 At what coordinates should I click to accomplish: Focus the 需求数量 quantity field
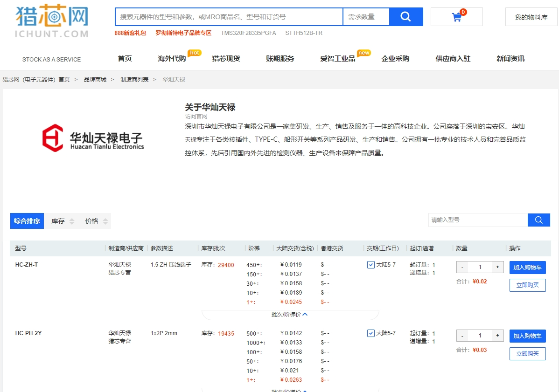(366, 17)
